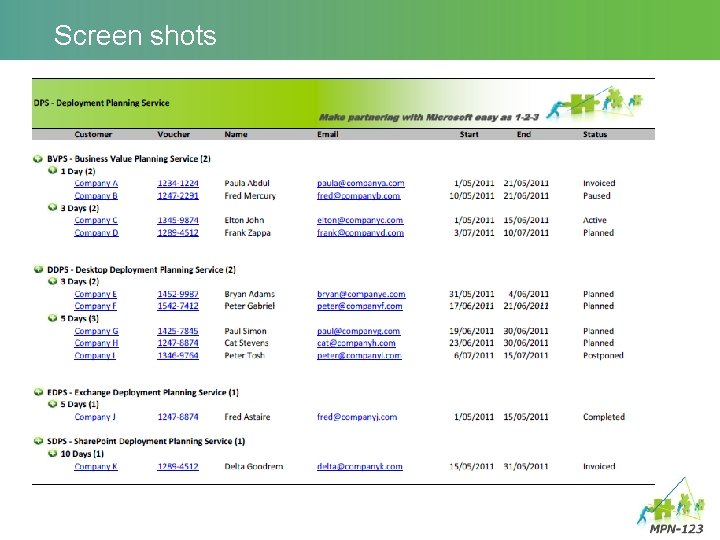Image resolution: width=720 pixels, height=540 pixels.
Task: Collapse the 10 Days (1) subgroup
Action: 52,454
